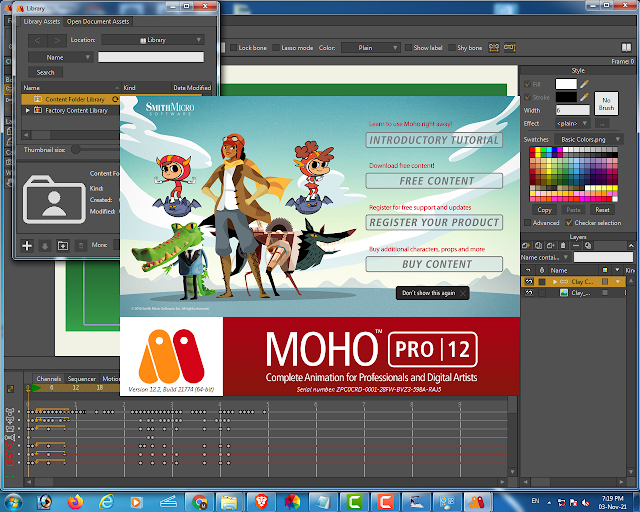Toggle the Fill checkbox in Style panel

coord(527,84)
